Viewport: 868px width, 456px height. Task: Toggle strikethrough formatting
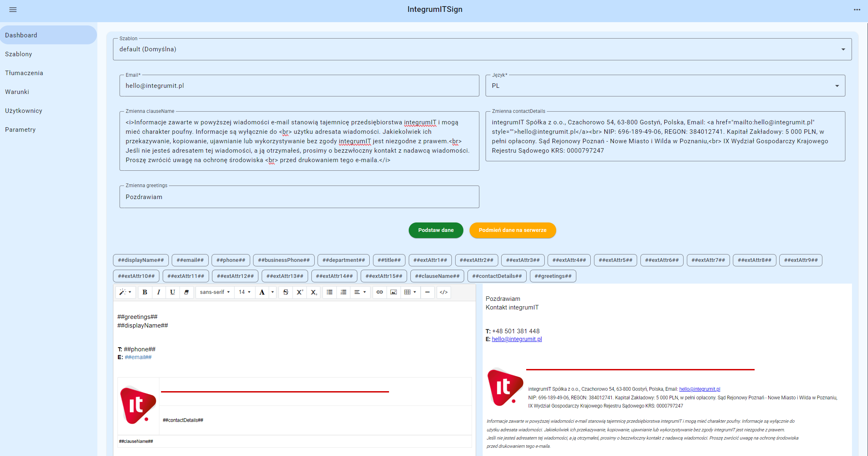pos(286,292)
